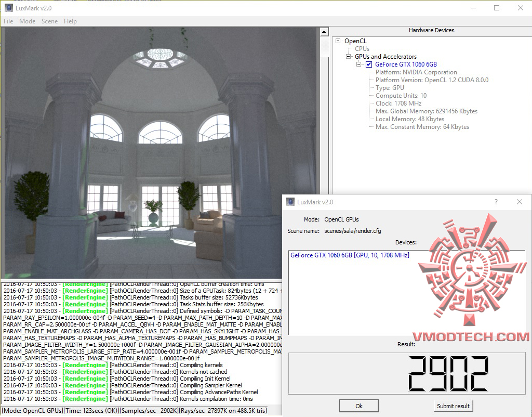This screenshot has width=532, height=417.
Task: Click the 'Kernels compilation time: 0ms' log line
Action: (128, 399)
